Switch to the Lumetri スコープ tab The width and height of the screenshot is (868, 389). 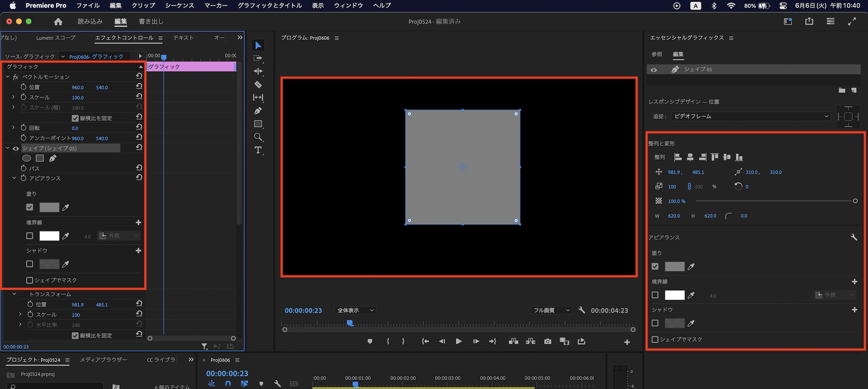click(56, 38)
